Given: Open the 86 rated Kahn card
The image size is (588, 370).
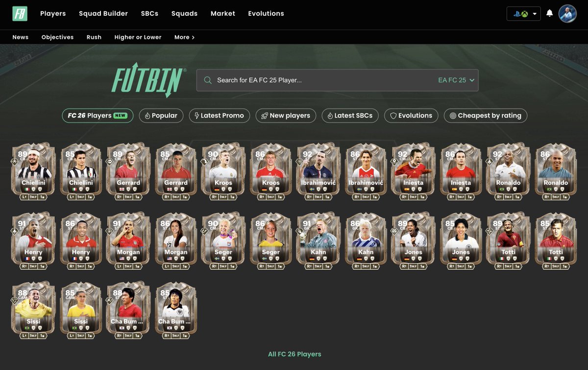Looking at the screenshot, I should (x=366, y=241).
